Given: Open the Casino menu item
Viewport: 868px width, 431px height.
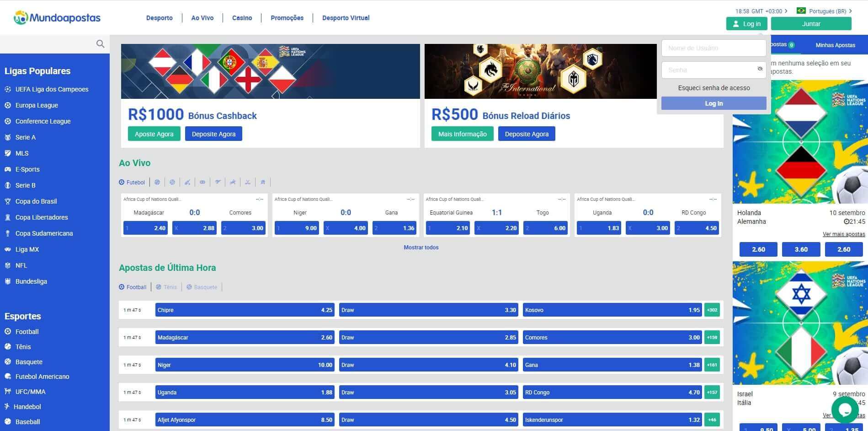Looking at the screenshot, I should pos(241,18).
